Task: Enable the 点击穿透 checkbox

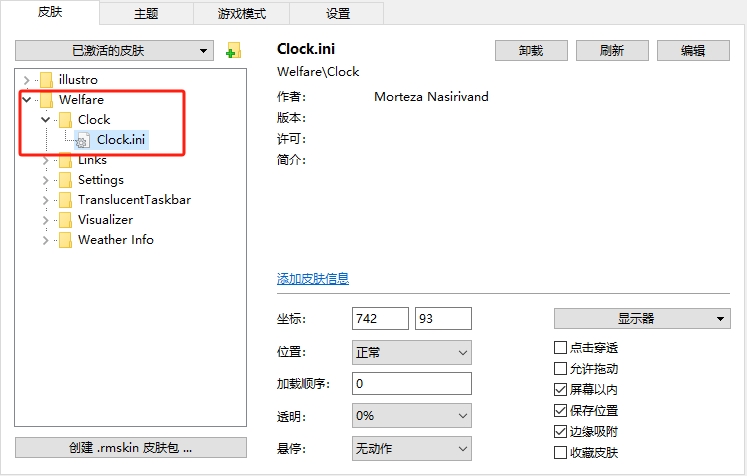Action: [x=560, y=348]
